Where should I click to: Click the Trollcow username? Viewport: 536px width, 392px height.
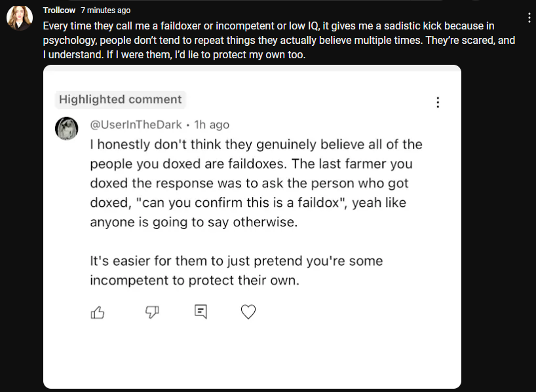click(59, 10)
